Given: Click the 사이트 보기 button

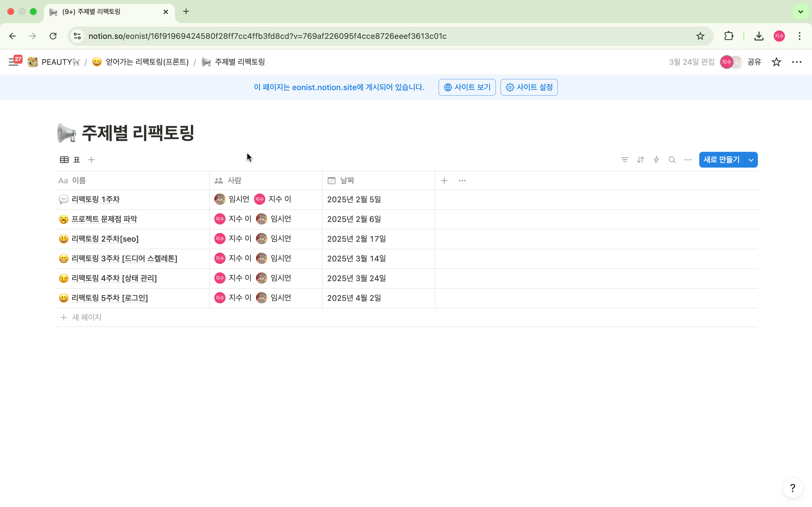Looking at the screenshot, I should pos(467,88).
